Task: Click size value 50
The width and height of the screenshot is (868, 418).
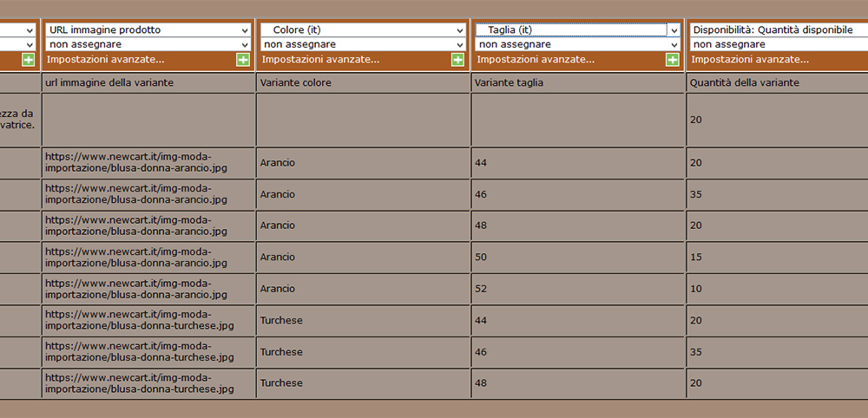Action: (481, 257)
